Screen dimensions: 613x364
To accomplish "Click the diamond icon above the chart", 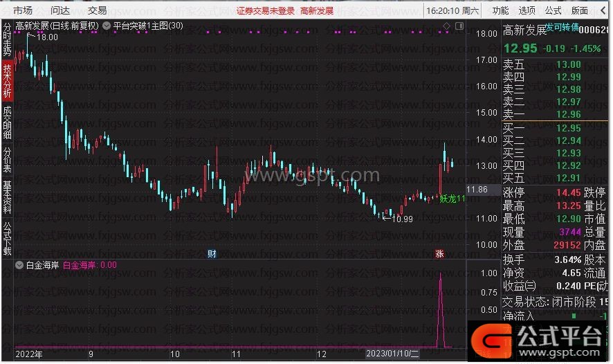I will (446, 26).
